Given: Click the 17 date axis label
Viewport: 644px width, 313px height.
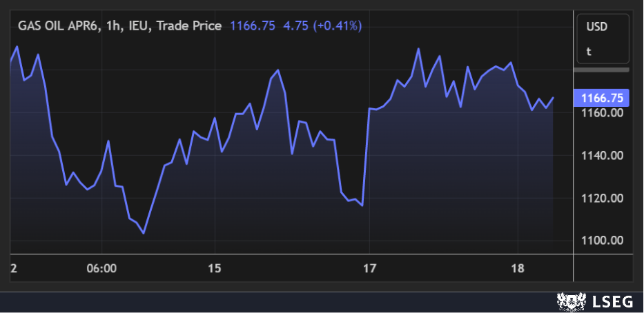Looking at the screenshot, I should pyautogui.click(x=370, y=268).
